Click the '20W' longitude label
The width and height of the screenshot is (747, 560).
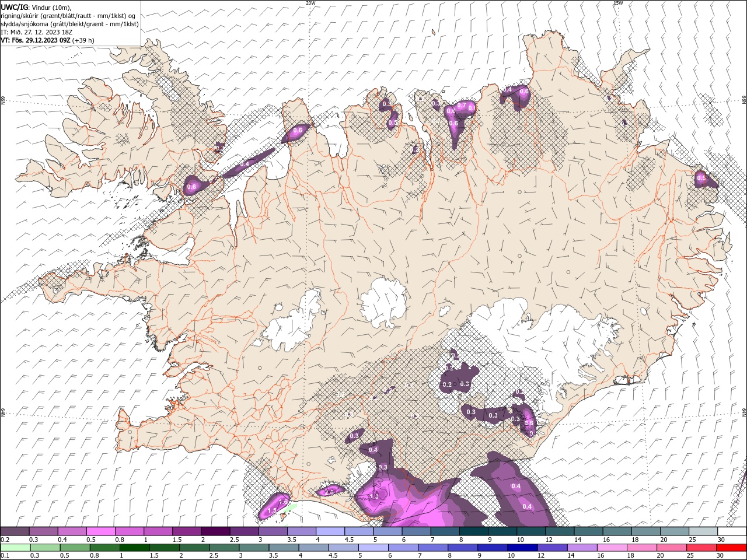311,3
